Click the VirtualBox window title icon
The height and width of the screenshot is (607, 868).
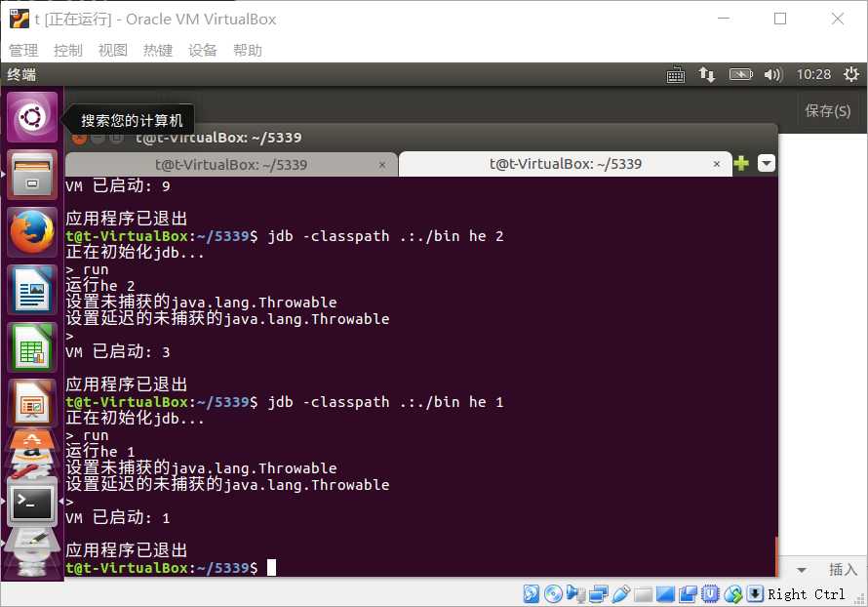click(x=19, y=19)
